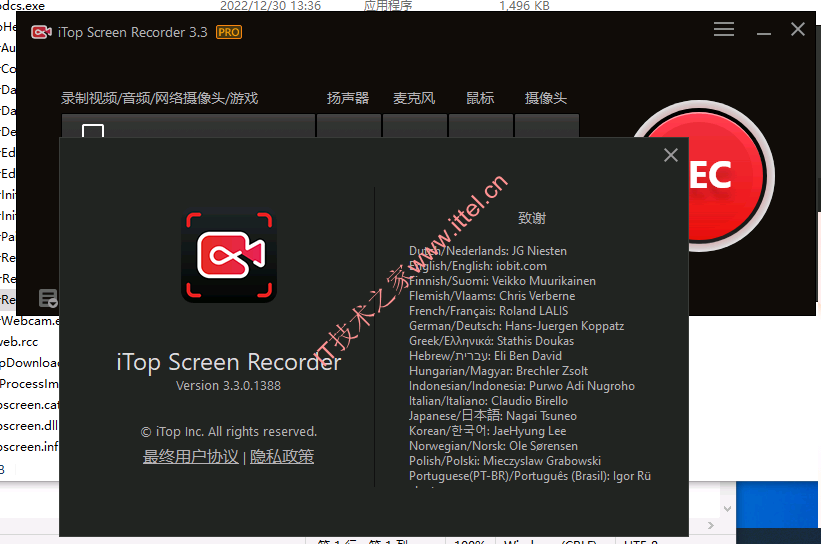Click credit line Norwegian/Norsk: Ole Sørensen
This screenshot has width=821, height=544.
coord(493,446)
